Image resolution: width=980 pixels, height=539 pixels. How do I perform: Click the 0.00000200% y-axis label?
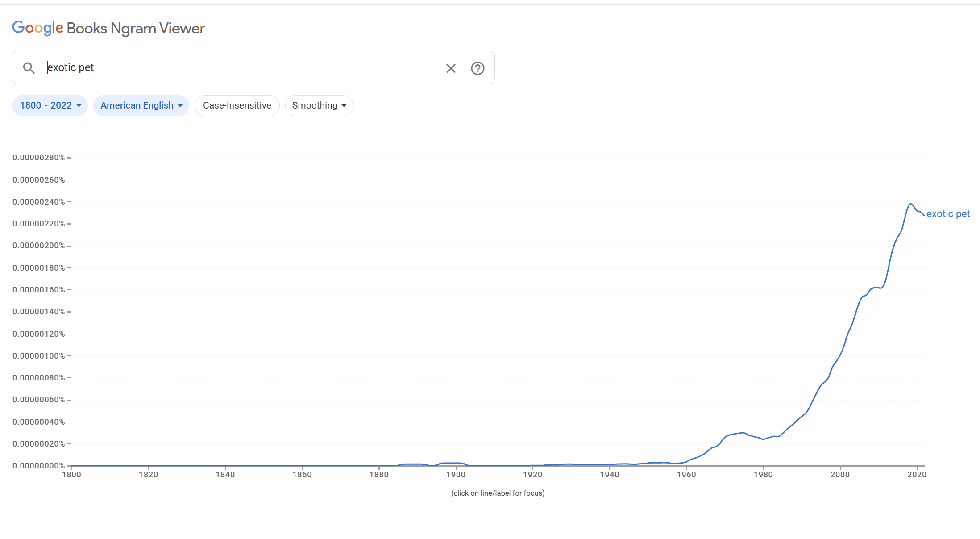(x=39, y=246)
